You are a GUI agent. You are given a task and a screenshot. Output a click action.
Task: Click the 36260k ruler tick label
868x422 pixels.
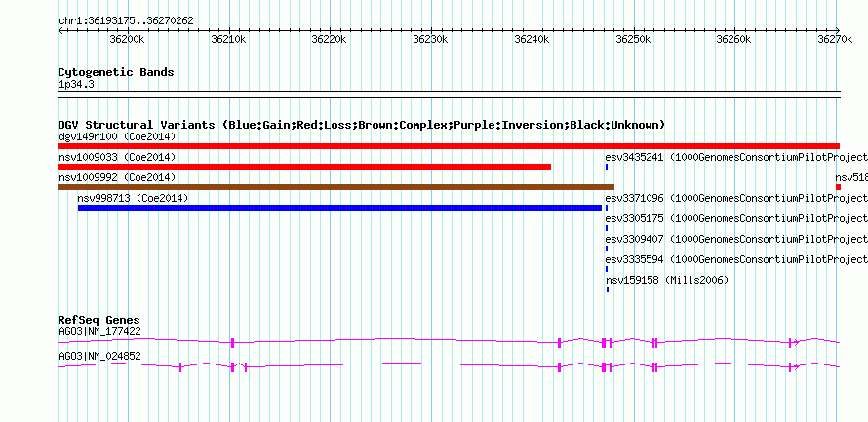pos(734,39)
